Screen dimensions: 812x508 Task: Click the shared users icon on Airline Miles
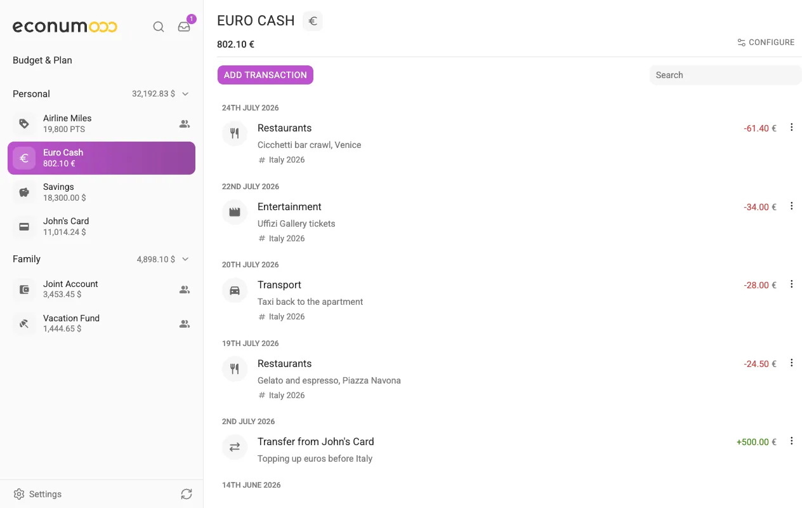coord(185,124)
